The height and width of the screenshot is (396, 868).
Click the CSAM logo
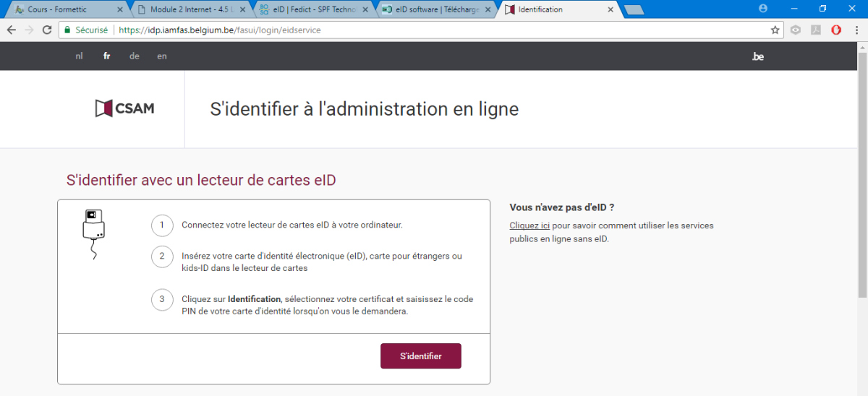[x=124, y=108]
